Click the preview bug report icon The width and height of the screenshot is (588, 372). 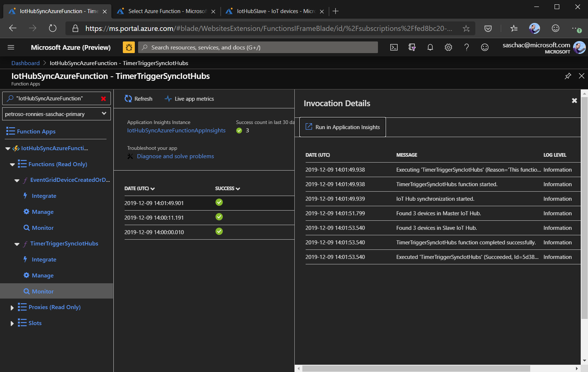(129, 47)
